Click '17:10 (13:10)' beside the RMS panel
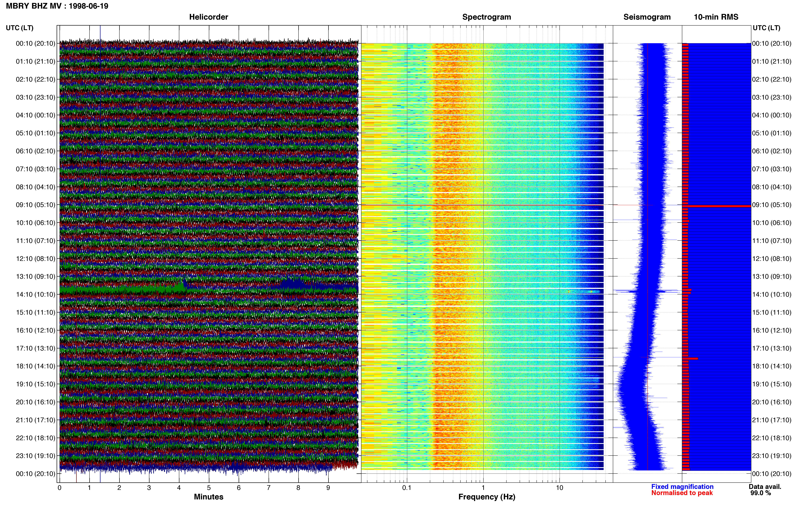The image size is (812, 508). (x=772, y=348)
